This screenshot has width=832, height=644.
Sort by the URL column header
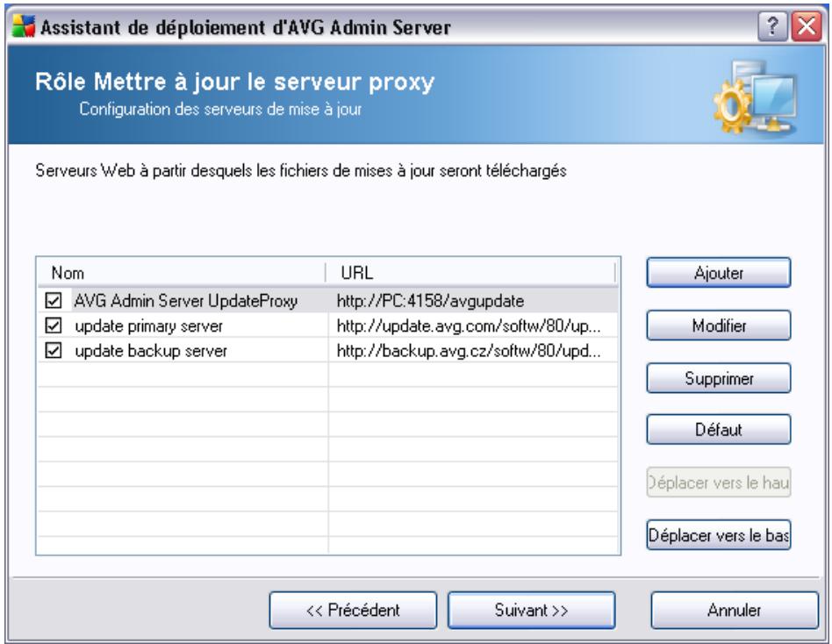[x=470, y=273]
